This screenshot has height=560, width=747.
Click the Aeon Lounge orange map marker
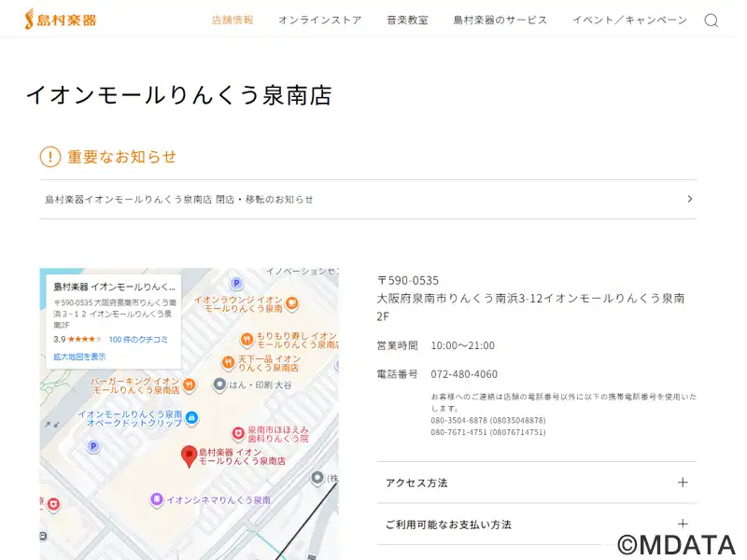(x=291, y=303)
